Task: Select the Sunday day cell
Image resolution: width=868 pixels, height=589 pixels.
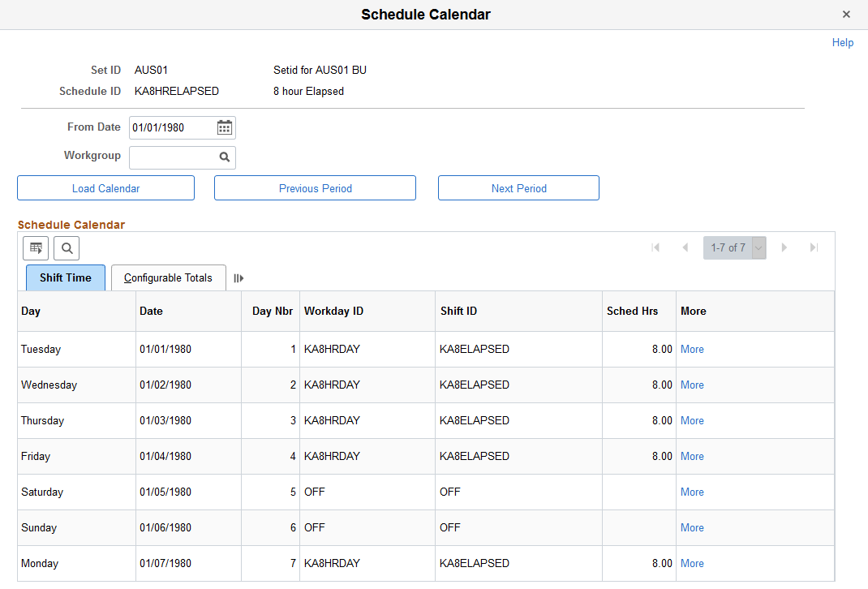Action: [76, 527]
